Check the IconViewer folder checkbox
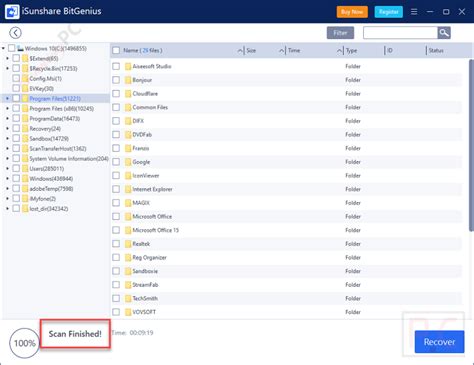 click(116, 176)
